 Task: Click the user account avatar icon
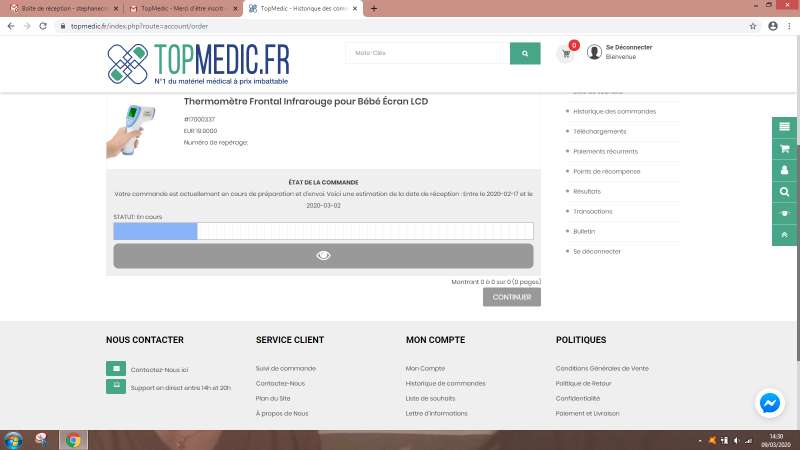pyautogui.click(x=594, y=52)
